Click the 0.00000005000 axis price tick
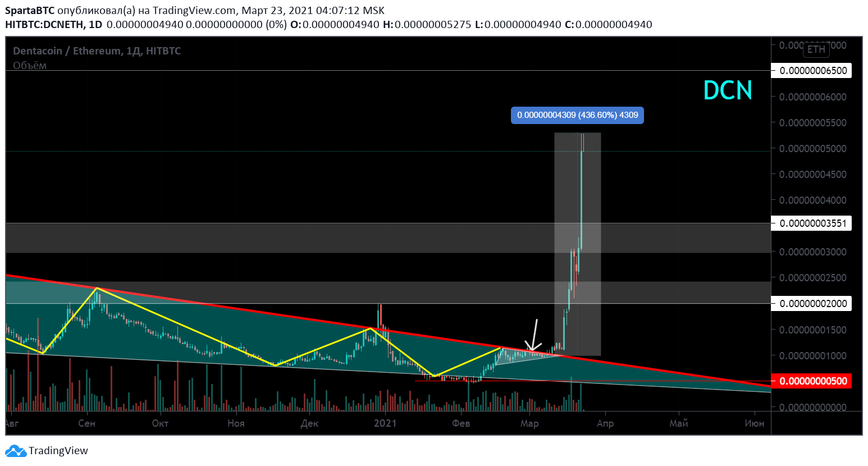 coord(812,149)
